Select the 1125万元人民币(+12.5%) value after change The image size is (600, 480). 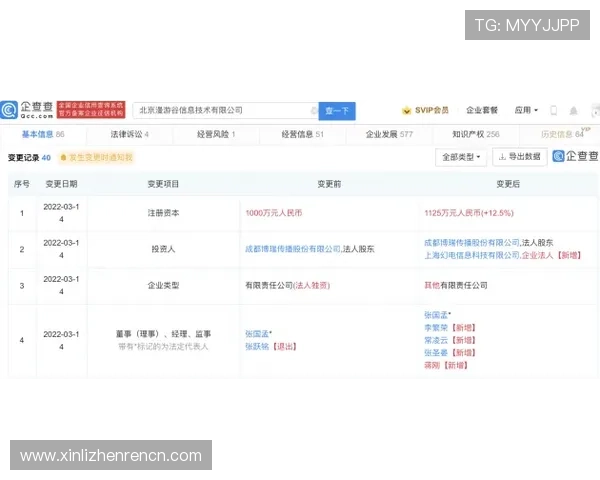pyautogui.click(x=469, y=213)
